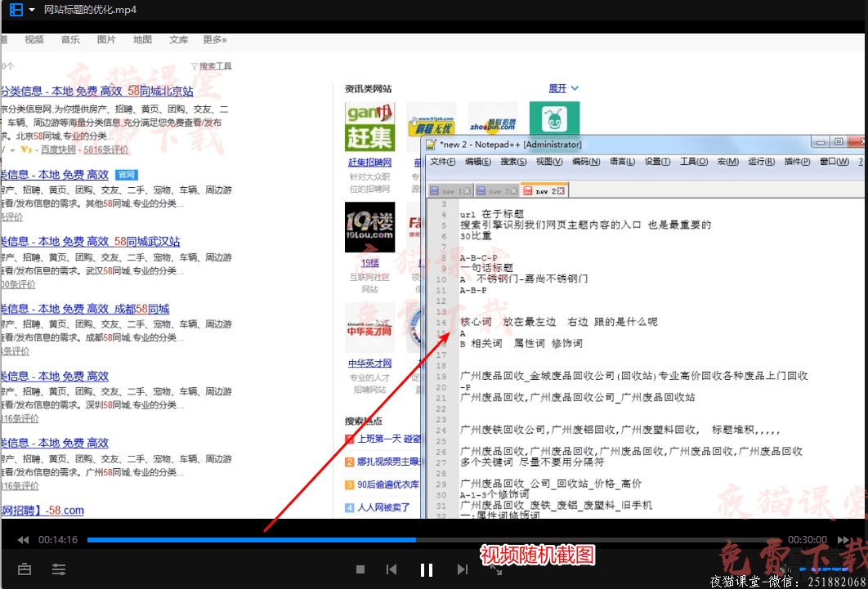The image size is (868, 589).
Task: Click the Notepad++ title bar app icon
Action: pyautogui.click(x=432, y=145)
